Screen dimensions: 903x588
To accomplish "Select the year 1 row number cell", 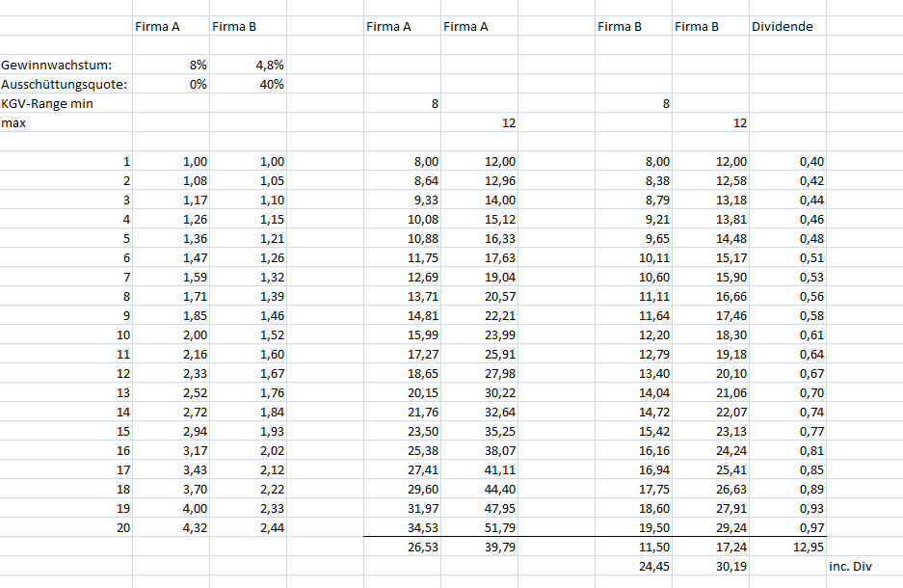I will tap(66, 161).
